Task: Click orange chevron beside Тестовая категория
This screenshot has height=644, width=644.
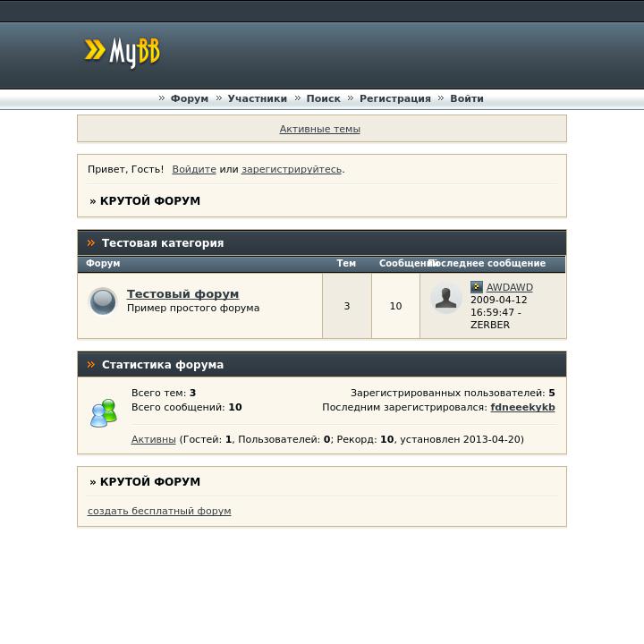Action: click(90, 243)
